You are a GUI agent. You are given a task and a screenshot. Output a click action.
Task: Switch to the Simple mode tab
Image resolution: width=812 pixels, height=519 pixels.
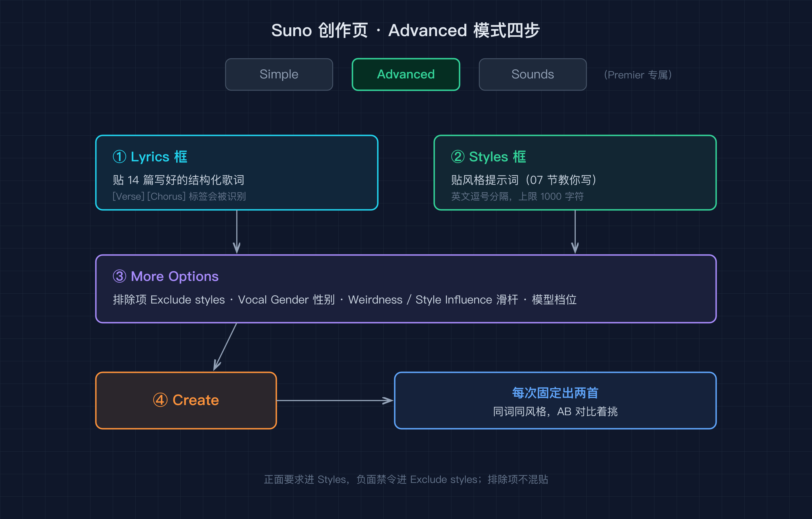(x=279, y=74)
